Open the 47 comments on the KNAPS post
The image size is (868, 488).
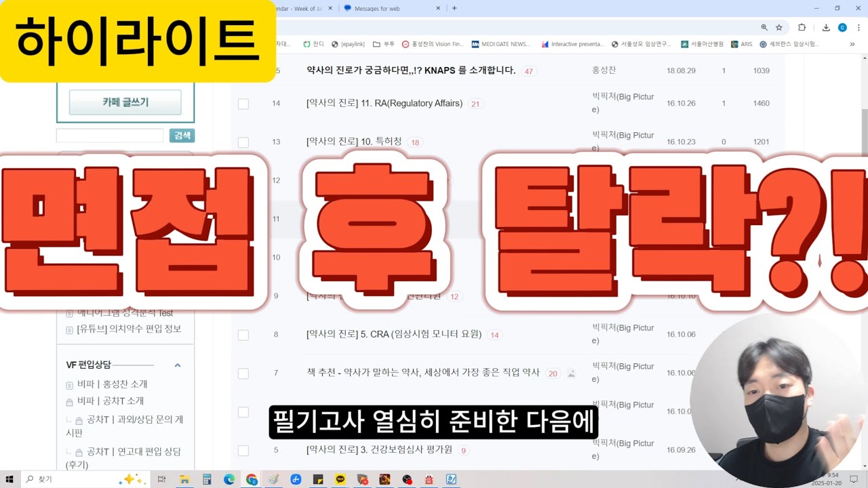point(529,71)
